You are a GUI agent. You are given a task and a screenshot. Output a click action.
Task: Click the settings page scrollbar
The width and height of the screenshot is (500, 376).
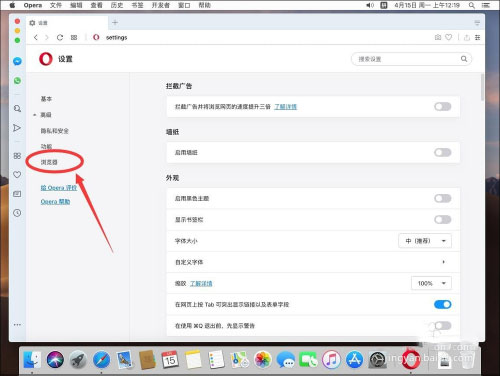(482, 87)
